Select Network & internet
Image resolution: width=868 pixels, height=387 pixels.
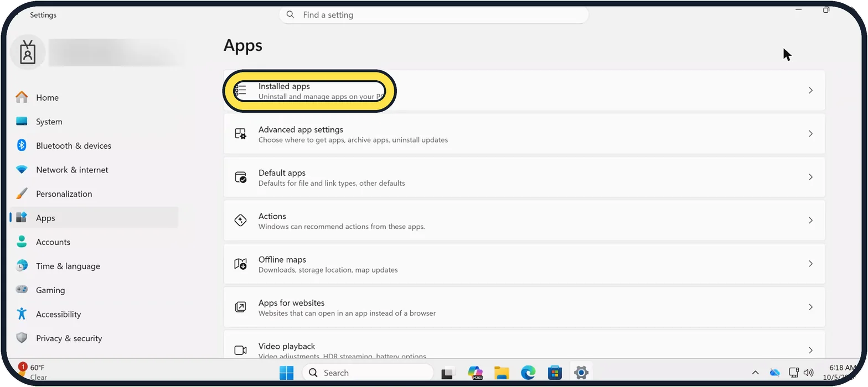click(x=94, y=170)
